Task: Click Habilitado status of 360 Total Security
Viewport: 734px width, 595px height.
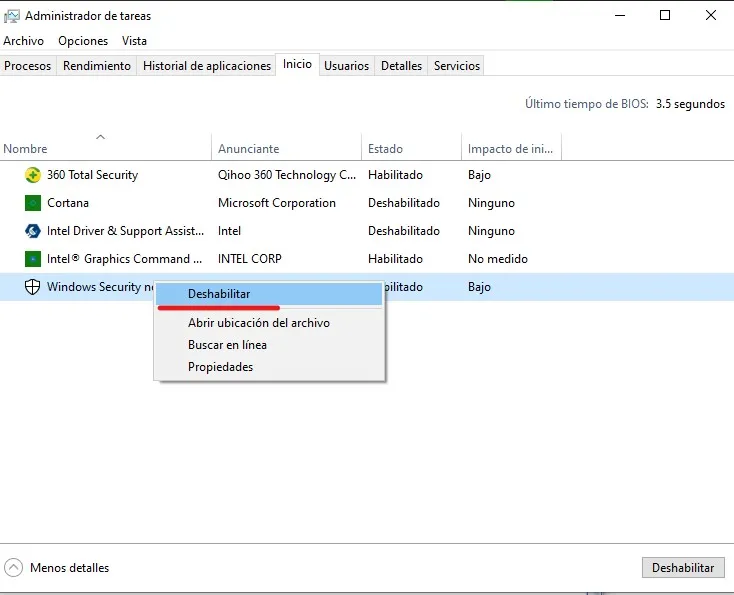Action: pos(395,175)
